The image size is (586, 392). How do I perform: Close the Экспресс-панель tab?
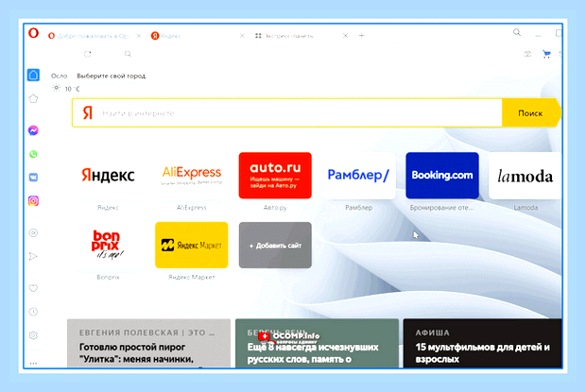coord(345,36)
